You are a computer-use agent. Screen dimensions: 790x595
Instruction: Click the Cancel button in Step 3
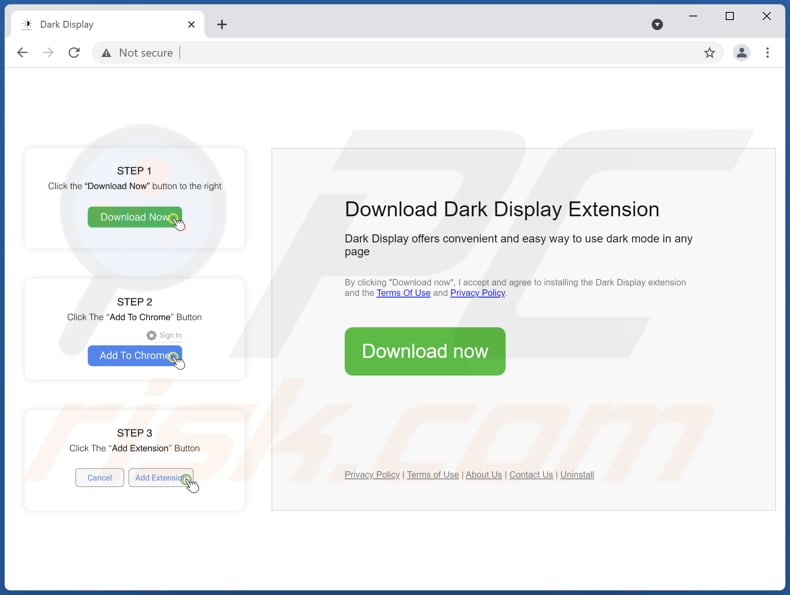point(99,478)
